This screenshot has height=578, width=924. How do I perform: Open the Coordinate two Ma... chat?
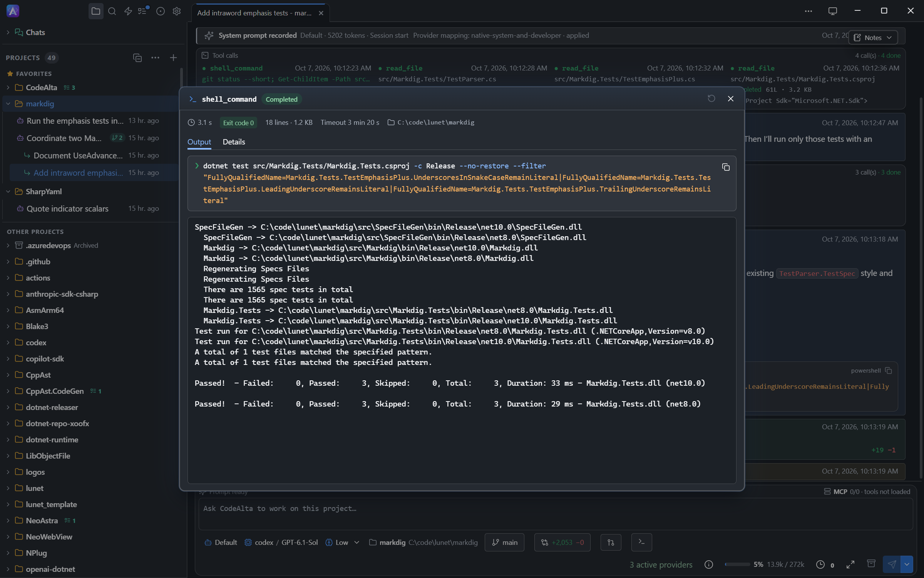click(91, 138)
